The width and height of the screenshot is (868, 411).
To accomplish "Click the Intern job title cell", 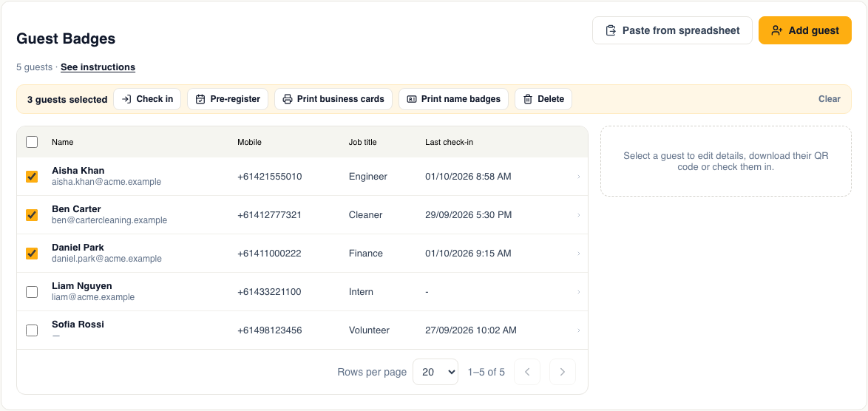I will pyautogui.click(x=361, y=291).
